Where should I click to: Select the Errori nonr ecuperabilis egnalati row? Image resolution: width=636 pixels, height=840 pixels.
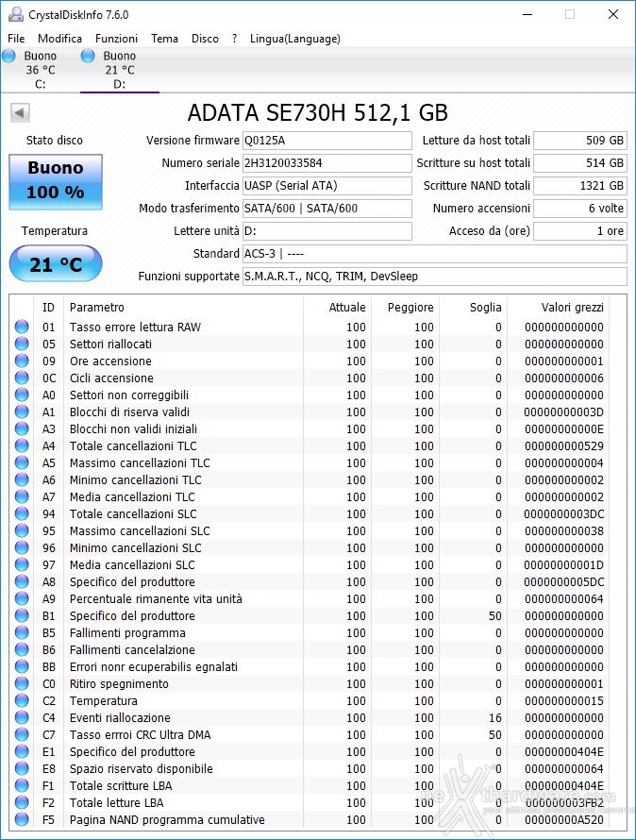point(310,667)
